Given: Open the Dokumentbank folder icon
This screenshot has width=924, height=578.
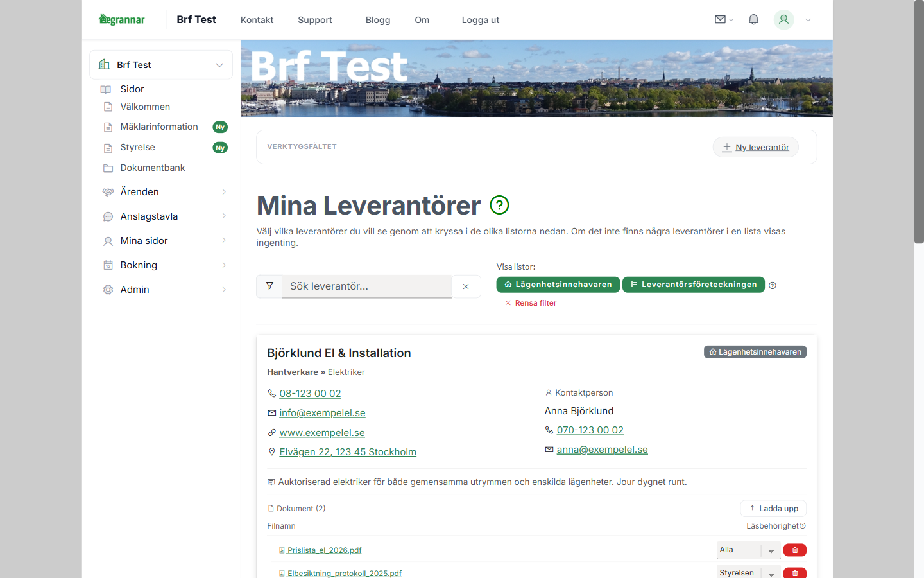Looking at the screenshot, I should coord(107,168).
